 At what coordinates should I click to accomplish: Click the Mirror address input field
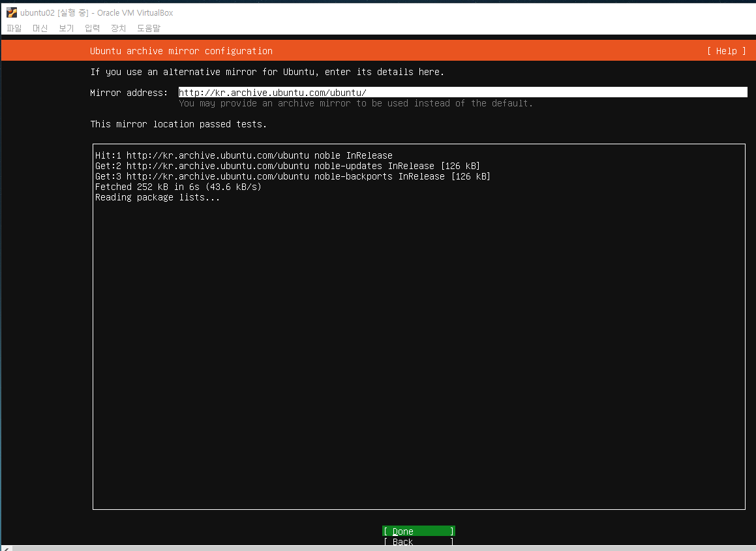463,92
